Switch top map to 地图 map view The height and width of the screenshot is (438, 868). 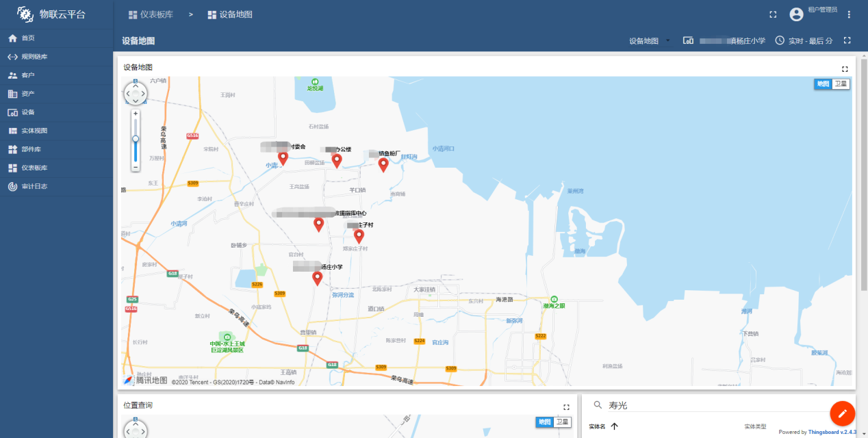click(823, 84)
